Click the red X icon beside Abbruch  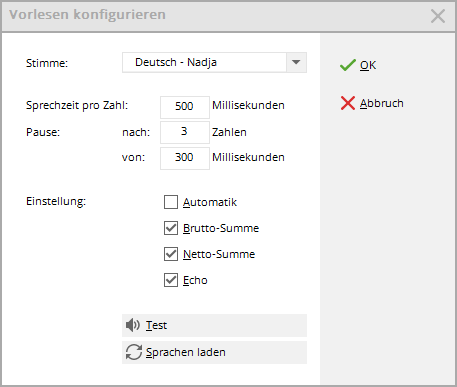pos(348,103)
